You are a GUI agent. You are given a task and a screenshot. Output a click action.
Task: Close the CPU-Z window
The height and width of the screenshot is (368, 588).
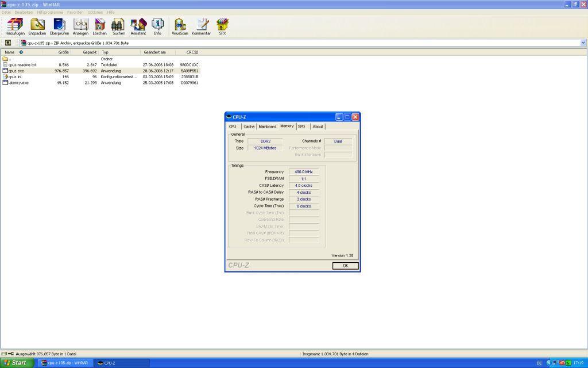tap(355, 117)
